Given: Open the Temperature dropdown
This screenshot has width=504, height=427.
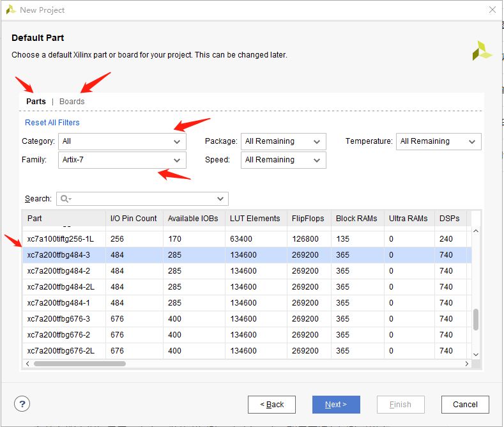Looking at the screenshot, I should pyautogui.click(x=439, y=141).
